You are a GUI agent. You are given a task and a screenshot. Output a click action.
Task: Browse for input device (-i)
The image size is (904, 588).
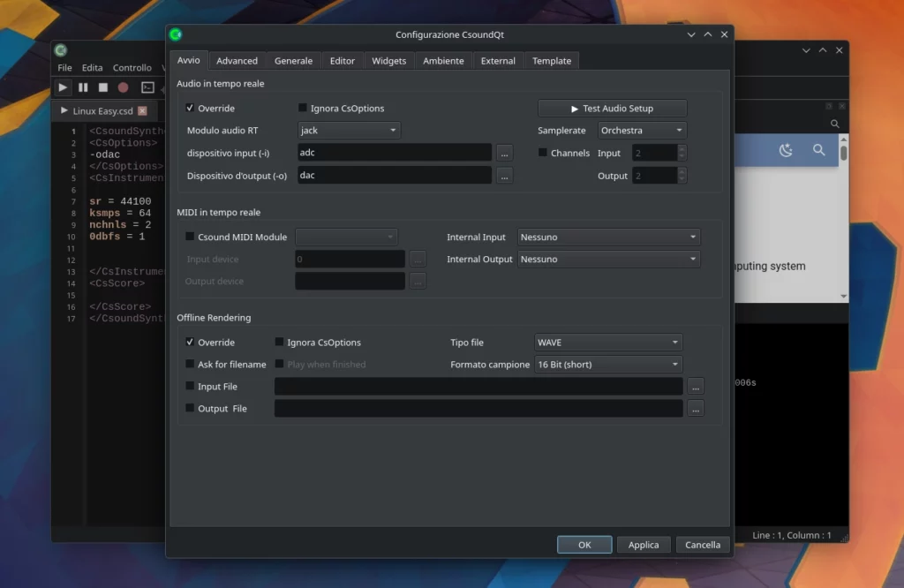[x=504, y=153]
